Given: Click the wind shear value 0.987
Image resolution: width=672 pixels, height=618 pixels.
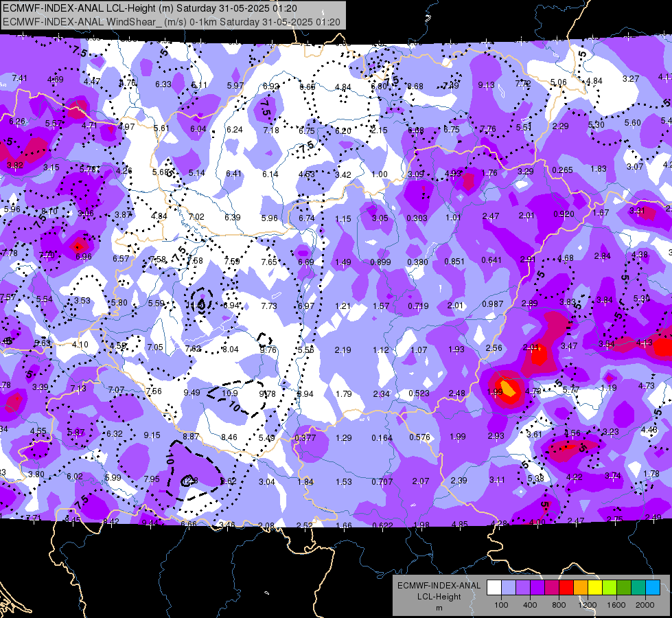Looking at the screenshot, I should point(492,304).
